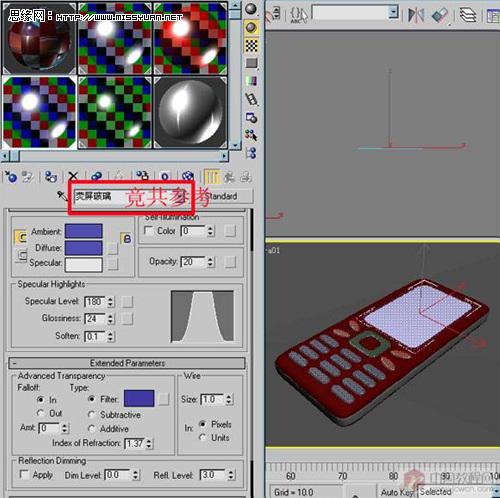500x498 pixels.
Task: Click Assign Material to Selection icon
Action: pos(51,177)
